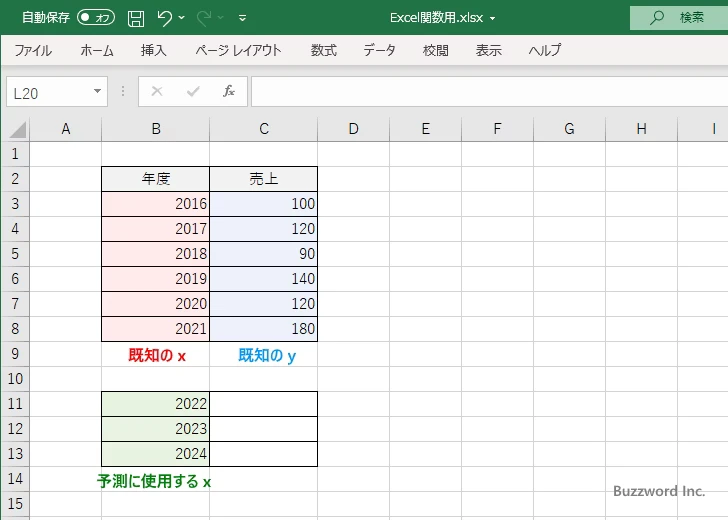Select row 9 header
The image size is (728, 520).
click(15, 354)
